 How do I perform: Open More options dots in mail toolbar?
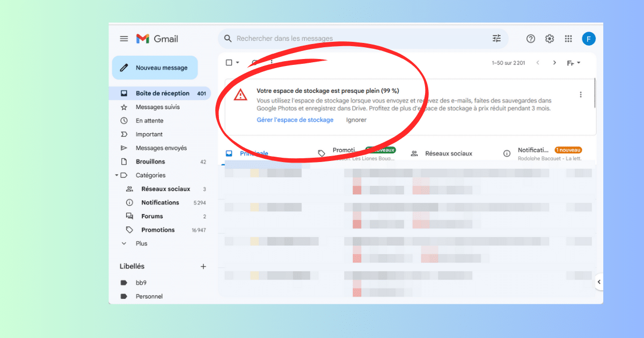(x=272, y=63)
